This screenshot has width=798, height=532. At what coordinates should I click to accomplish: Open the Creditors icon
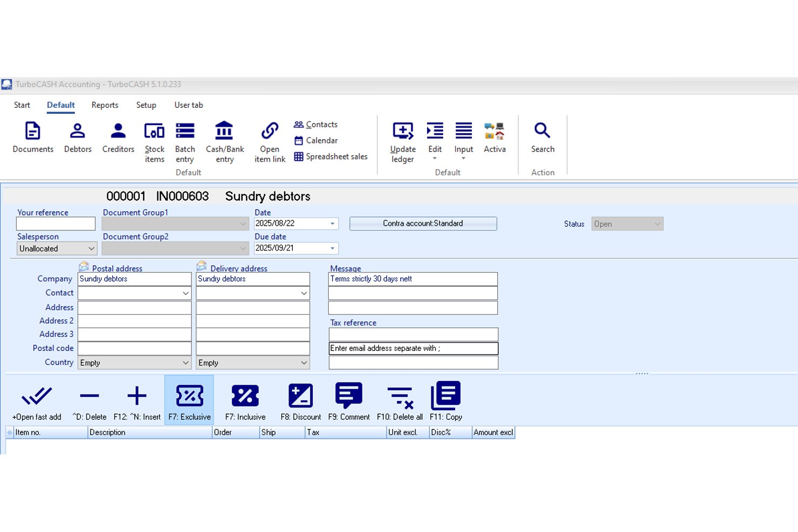pos(118,137)
